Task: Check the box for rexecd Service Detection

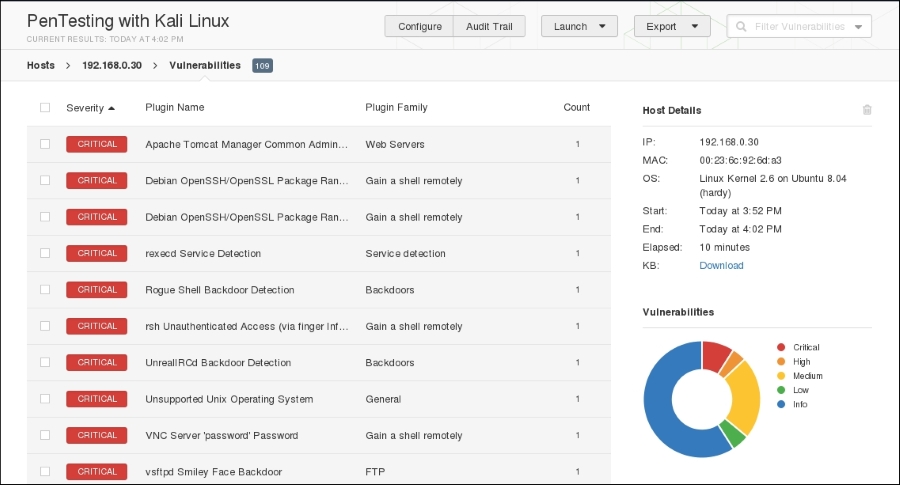Action: click(45, 253)
